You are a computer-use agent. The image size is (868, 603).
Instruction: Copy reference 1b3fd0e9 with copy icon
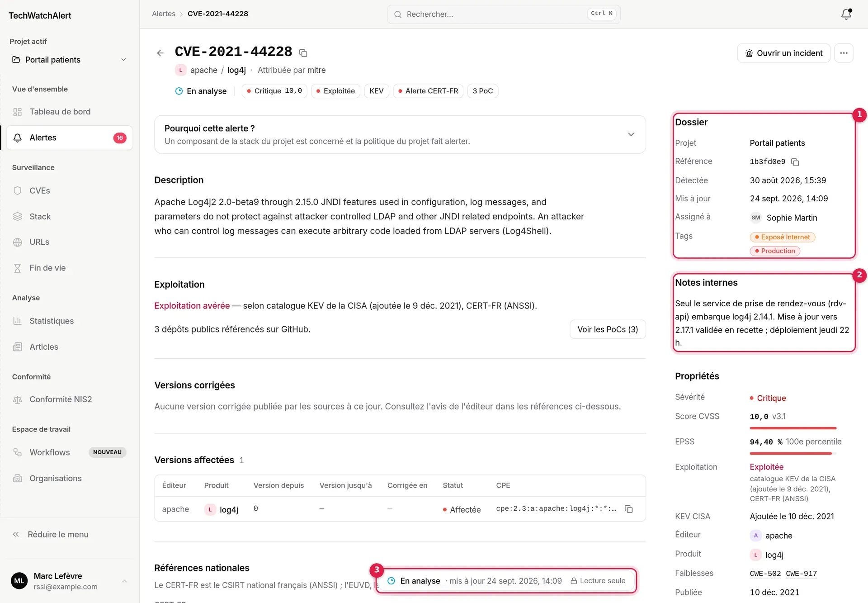click(x=795, y=162)
